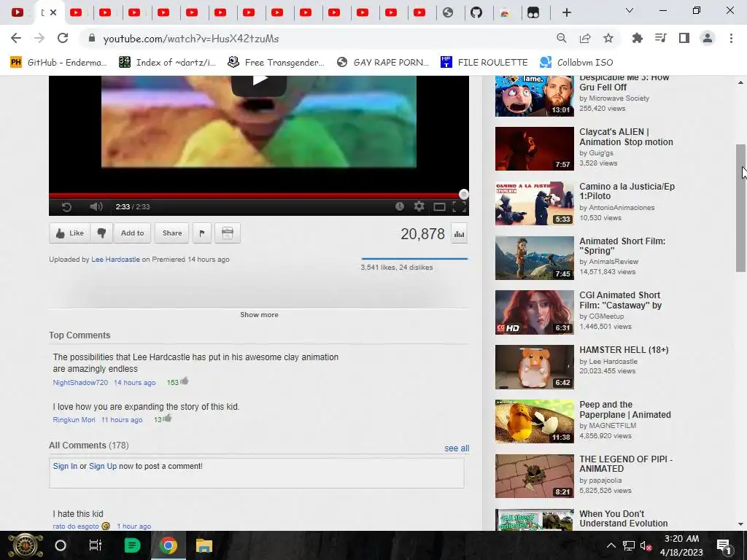Viewport: 747px width, 560px height.
Task: Open the Chrome three-dot menu
Action: click(731, 38)
